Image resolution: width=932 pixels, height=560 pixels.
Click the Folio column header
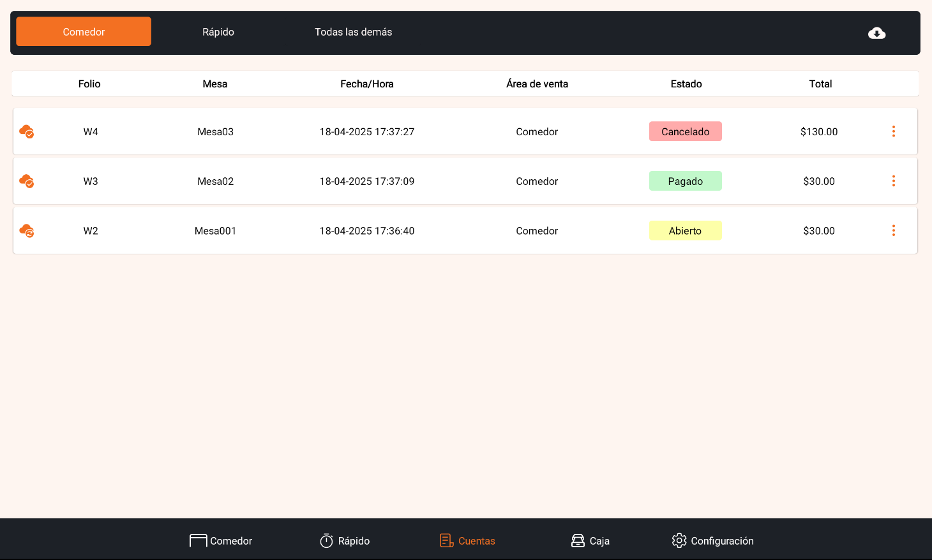pyautogui.click(x=89, y=84)
